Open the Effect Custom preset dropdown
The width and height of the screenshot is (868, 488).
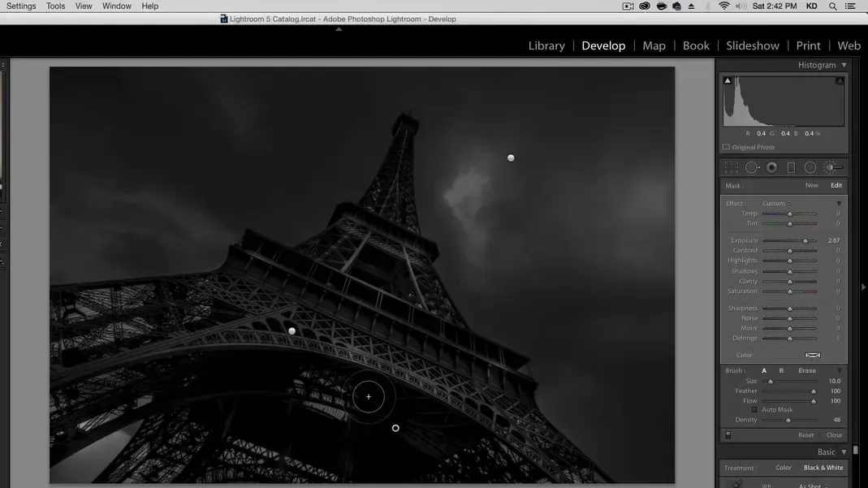[776, 204]
